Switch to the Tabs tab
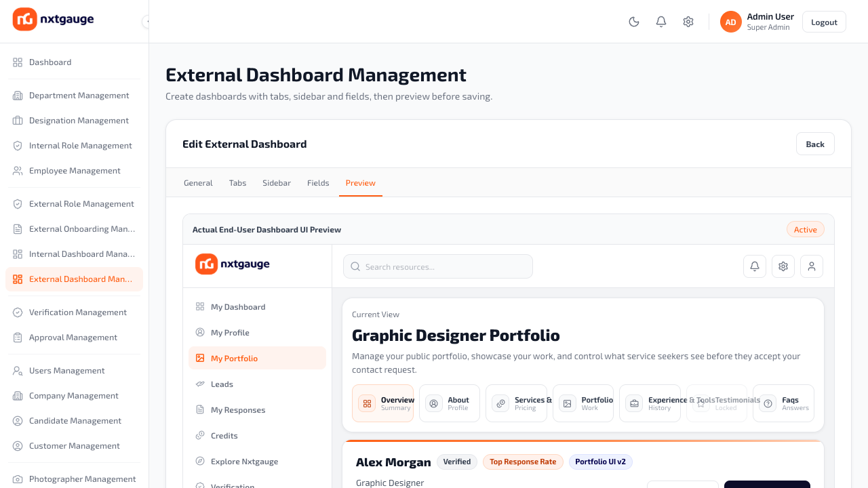This screenshot has height=488, width=868. 237,183
